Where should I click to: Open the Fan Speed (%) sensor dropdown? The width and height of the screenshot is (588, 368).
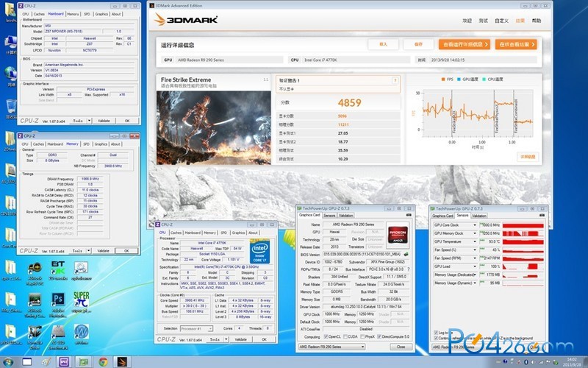coord(475,250)
